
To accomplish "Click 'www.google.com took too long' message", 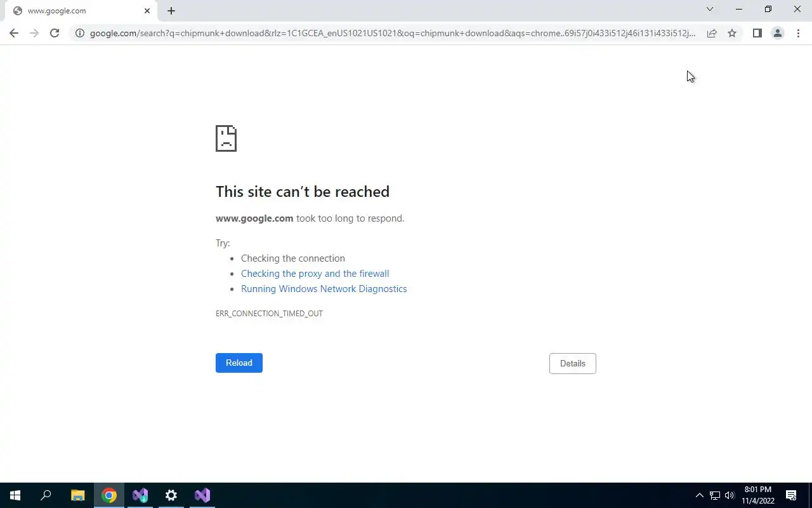I will tap(310, 218).
